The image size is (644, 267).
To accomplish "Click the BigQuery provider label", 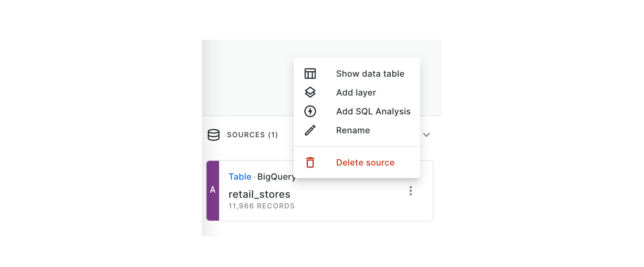I will 276,177.
